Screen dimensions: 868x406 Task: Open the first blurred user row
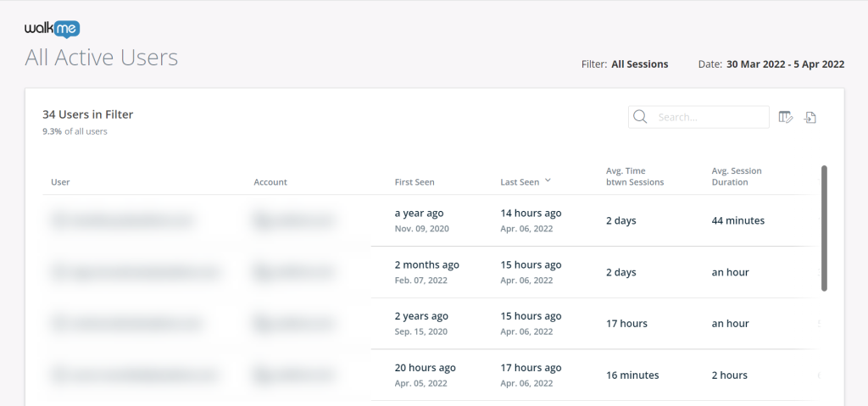point(123,220)
